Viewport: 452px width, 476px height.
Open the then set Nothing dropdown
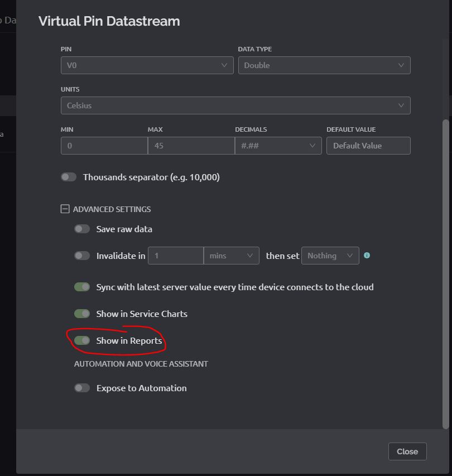[330, 256]
